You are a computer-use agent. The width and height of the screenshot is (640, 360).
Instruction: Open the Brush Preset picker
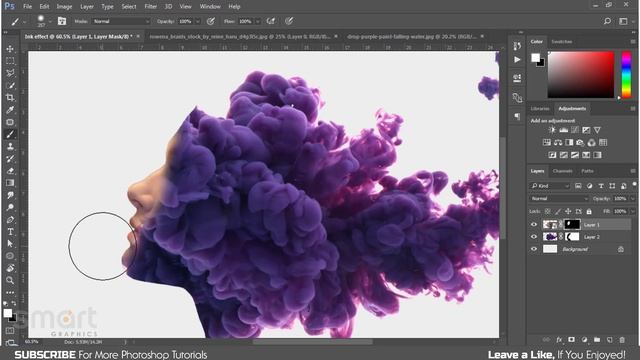click(44, 21)
